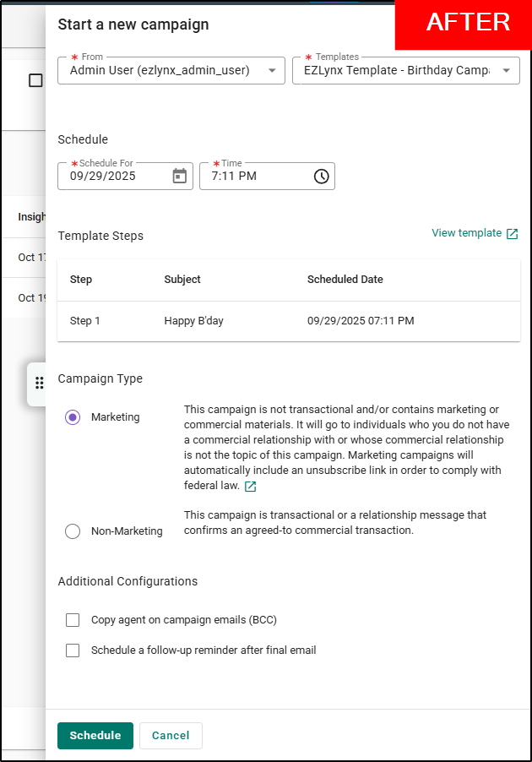
Task: Click the Subject column header
Action: [x=182, y=280]
